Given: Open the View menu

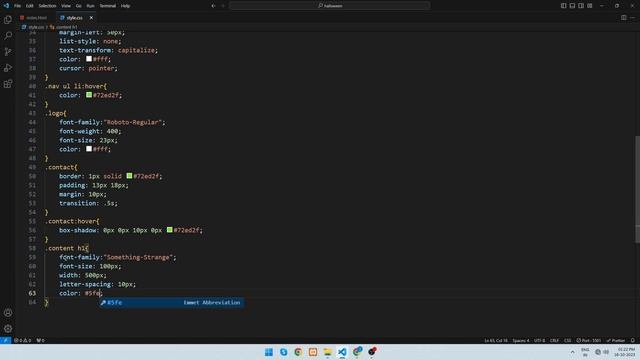Looking at the screenshot, I should pos(66,6).
